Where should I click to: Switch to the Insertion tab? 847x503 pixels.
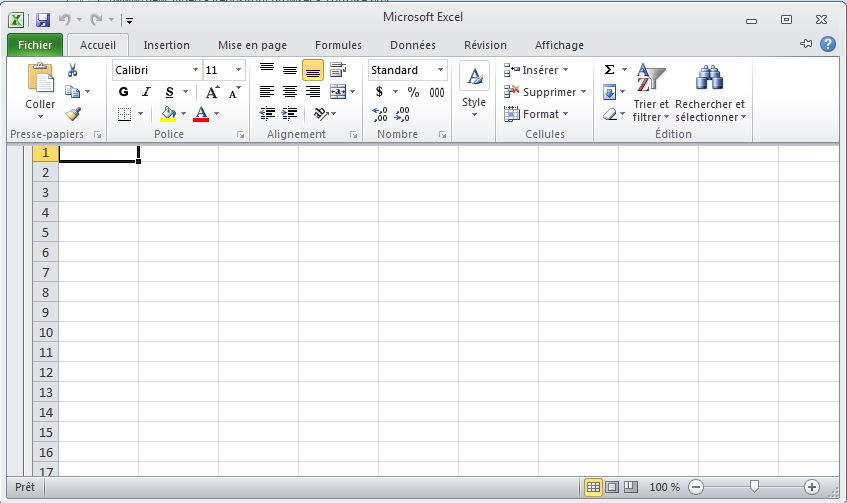(x=166, y=45)
